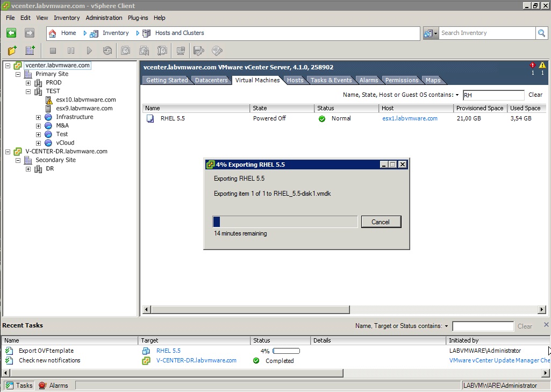Click the 4% task progress bar in Recent Tasks

286,351
